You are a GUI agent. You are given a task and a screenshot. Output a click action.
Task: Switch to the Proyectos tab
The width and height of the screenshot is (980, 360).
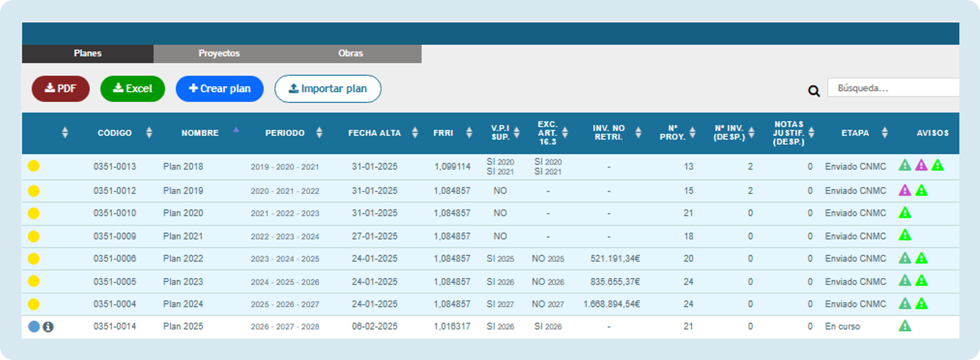click(x=219, y=53)
